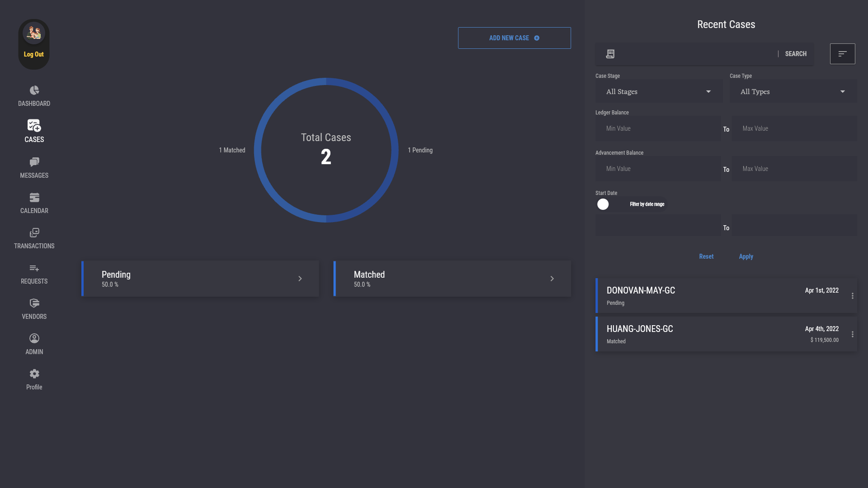Click the Profile gear icon
Viewport: 868px width, 488px height.
[34, 374]
